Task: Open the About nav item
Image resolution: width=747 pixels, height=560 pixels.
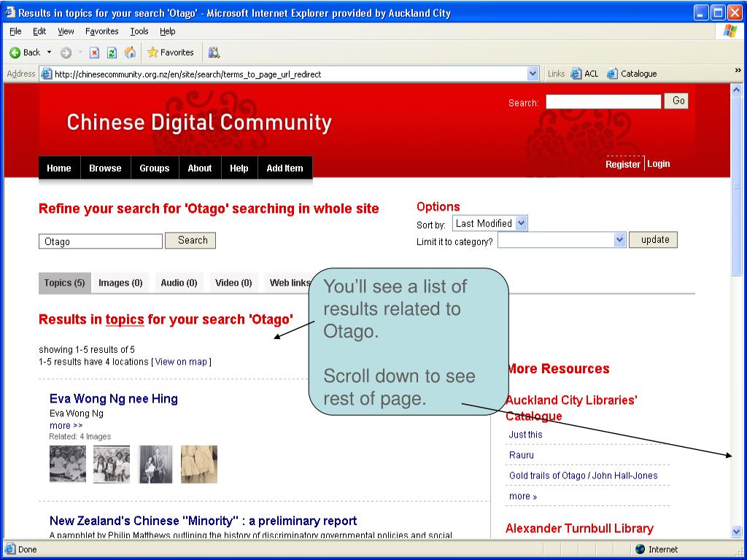Action: [200, 168]
